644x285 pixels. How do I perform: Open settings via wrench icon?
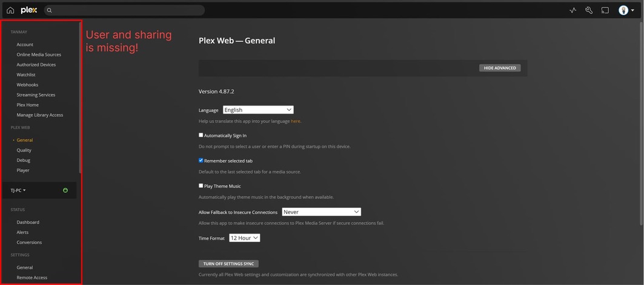(x=588, y=10)
